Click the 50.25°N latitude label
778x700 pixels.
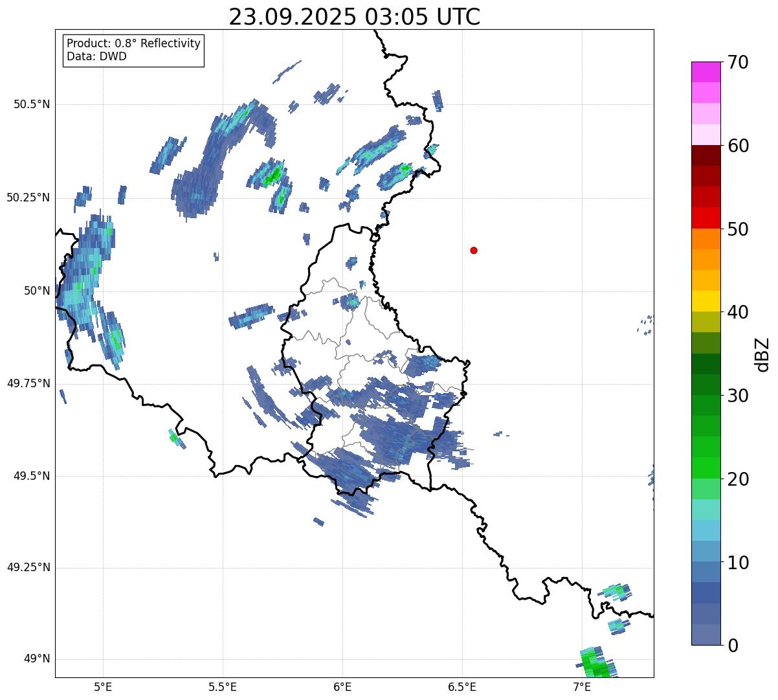28,198
